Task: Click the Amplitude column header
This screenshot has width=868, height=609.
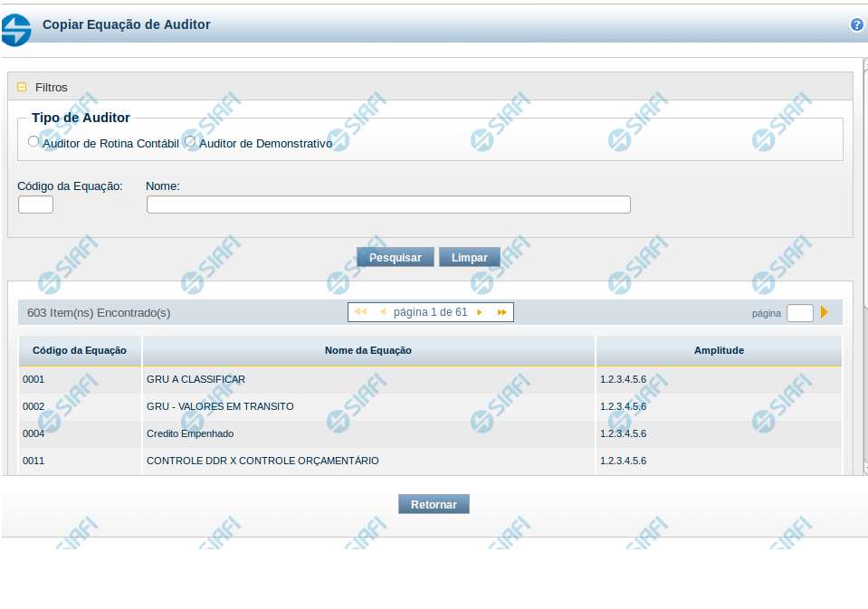Action: (719, 350)
